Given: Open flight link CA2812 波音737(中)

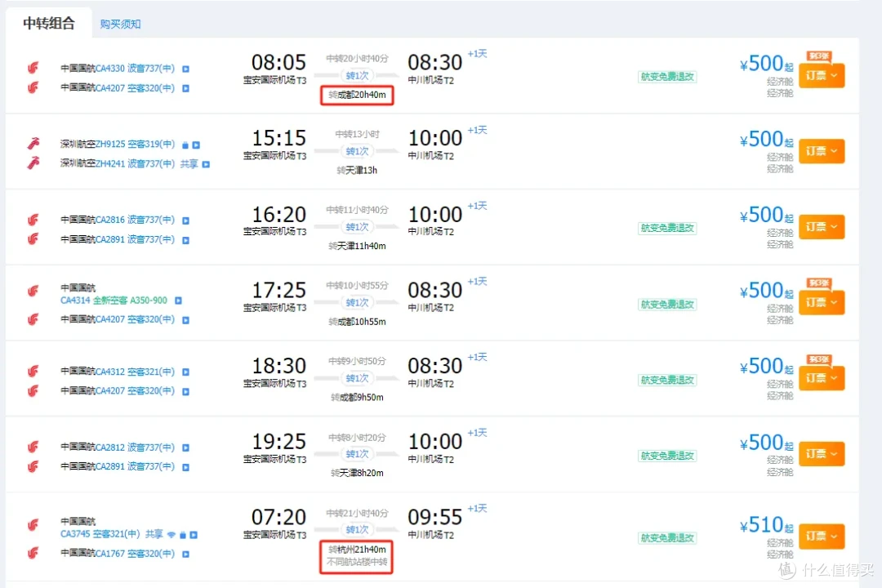Looking at the screenshot, I should (135, 448).
